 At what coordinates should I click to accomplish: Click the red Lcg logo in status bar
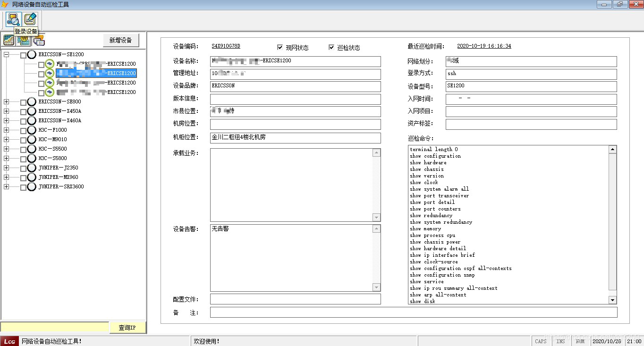coord(9,341)
